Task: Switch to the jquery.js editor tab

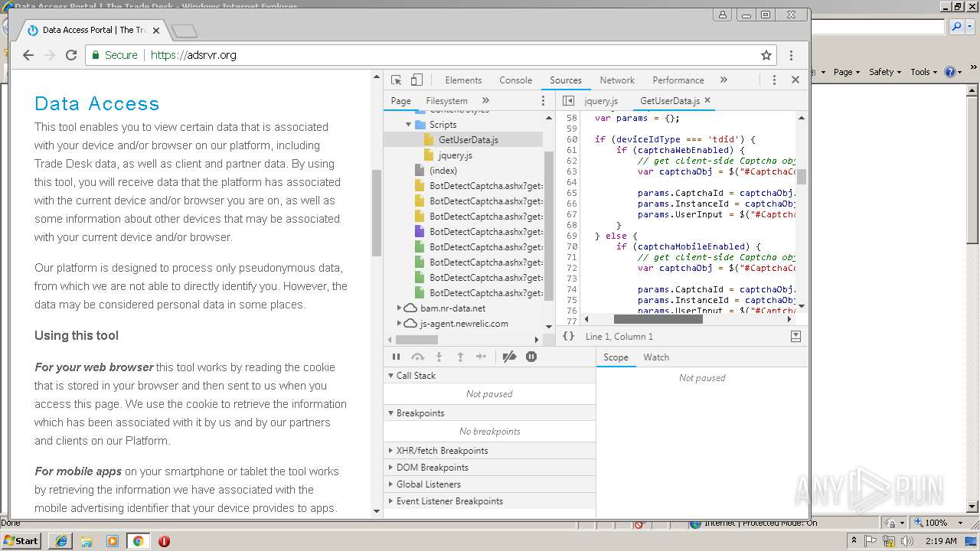Action: (x=601, y=101)
